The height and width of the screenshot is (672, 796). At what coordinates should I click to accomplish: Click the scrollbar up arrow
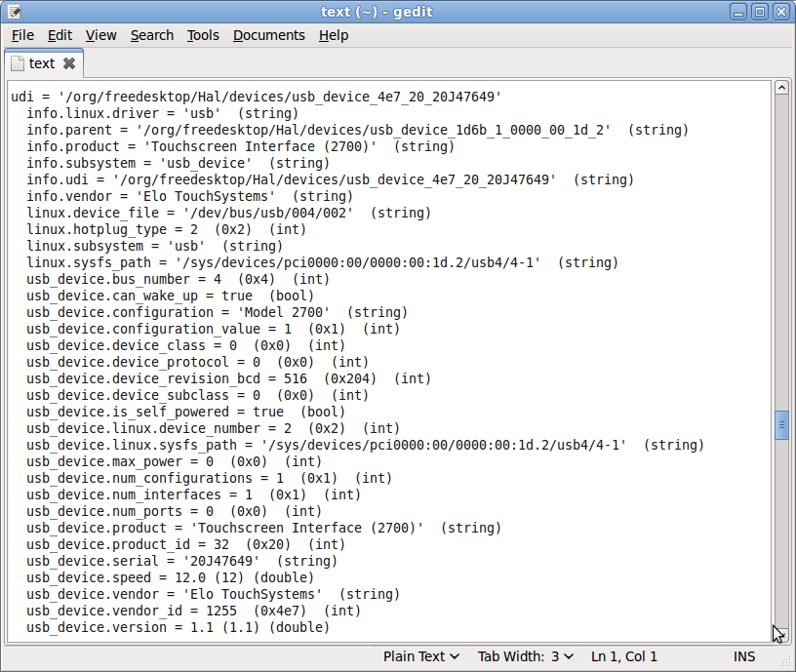[781, 88]
